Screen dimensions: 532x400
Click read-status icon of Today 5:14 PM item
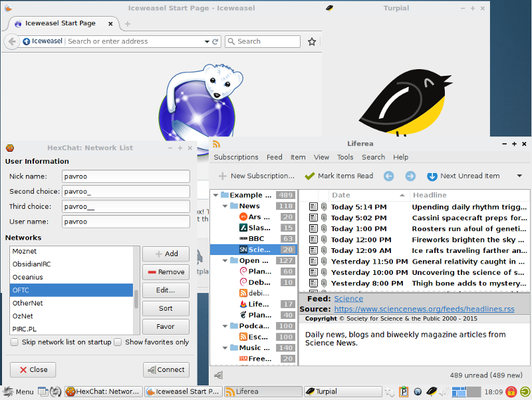coord(313,207)
